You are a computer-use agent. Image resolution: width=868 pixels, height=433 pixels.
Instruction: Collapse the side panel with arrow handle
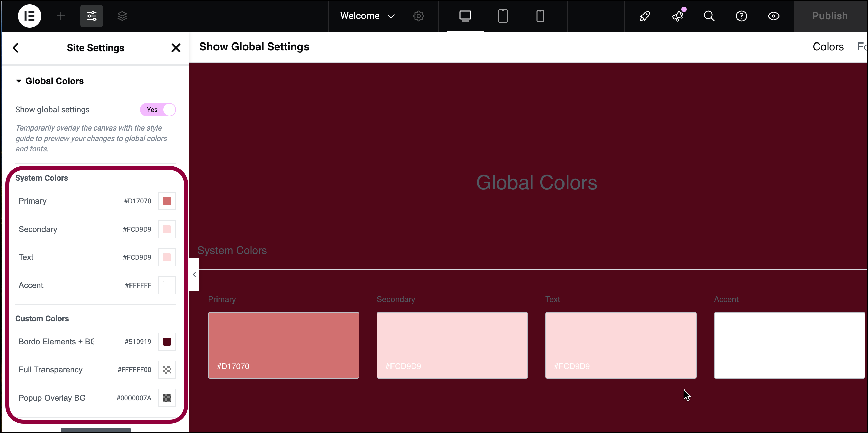194,275
